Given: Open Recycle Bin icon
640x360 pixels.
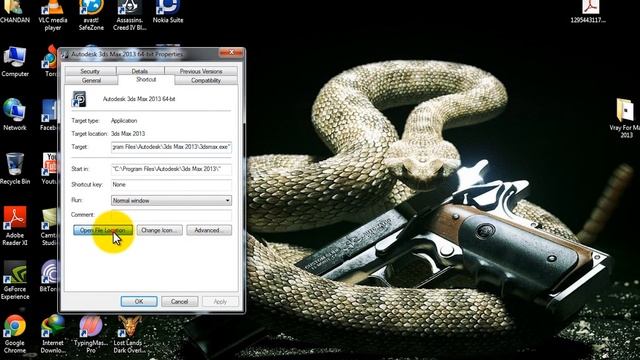Looking at the screenshot, I should pos(15,169).
